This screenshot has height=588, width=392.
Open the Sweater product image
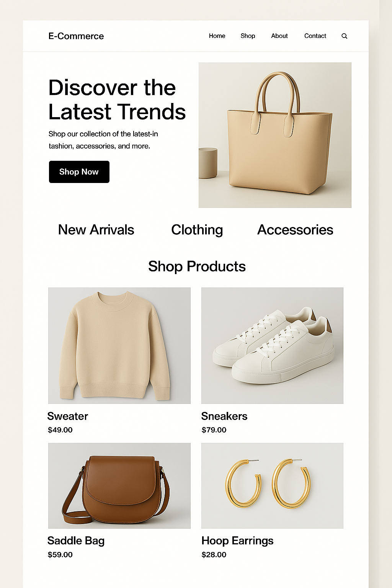(119, 346)
